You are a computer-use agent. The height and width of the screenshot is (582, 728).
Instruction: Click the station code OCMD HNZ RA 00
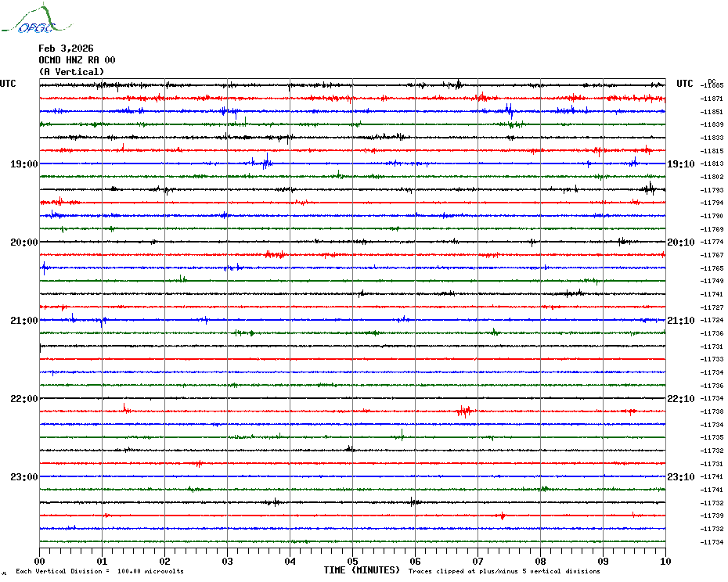click(x=77, y=60)
